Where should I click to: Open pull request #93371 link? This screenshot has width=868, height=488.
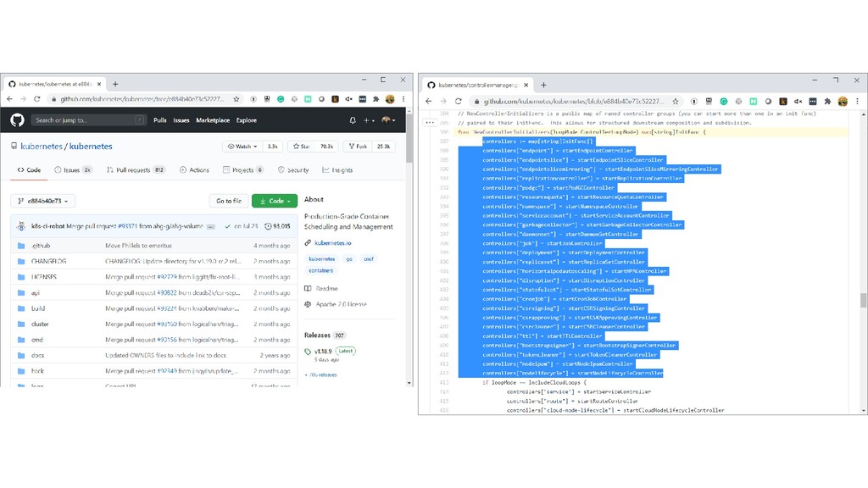click(x=127, y=226)
